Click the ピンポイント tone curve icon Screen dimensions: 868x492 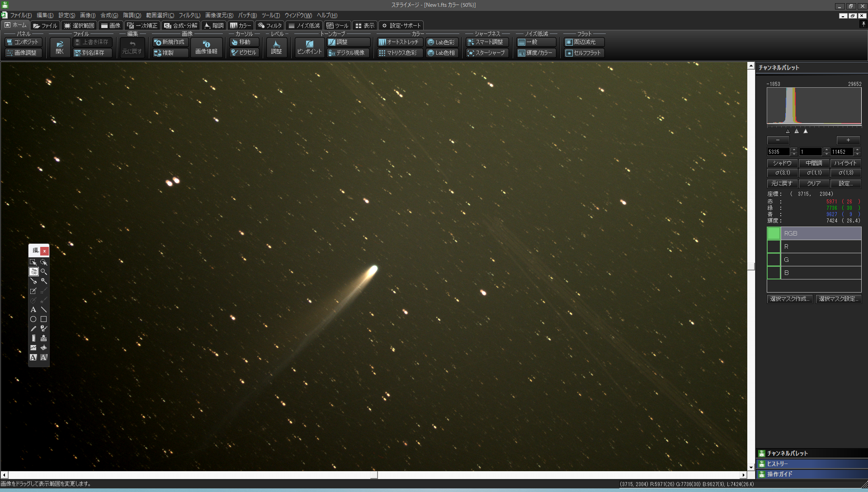click(309, 47)
